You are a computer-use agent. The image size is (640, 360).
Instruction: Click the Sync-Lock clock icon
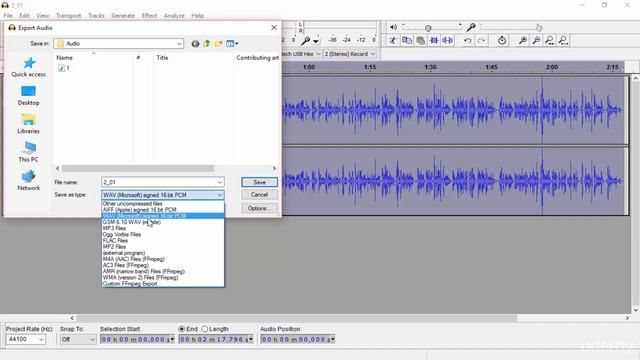(502, 40)
